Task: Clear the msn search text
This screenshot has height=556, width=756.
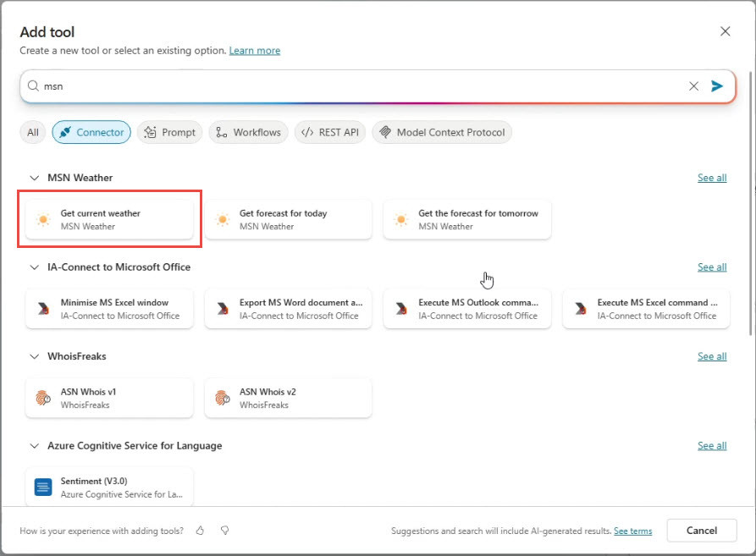Action: pyautogui.click(x=694, y=86)
